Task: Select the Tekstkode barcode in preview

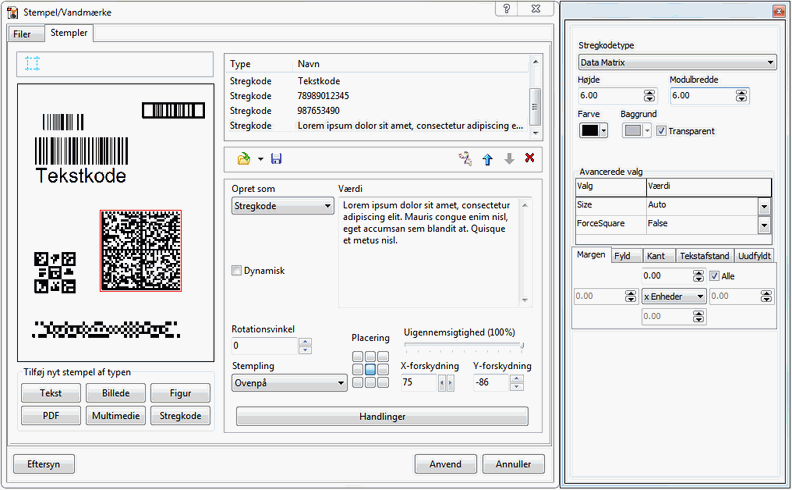Action: pos(81,161)
